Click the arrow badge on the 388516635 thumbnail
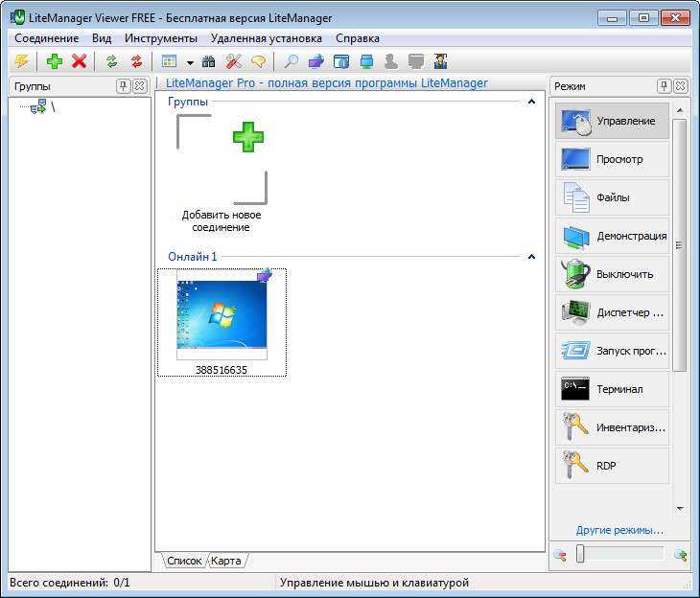The image size is (700, 598). 265,275
